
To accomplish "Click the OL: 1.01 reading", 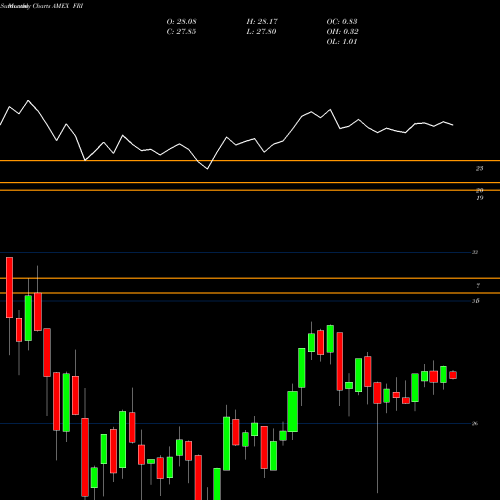I will 342,42.
